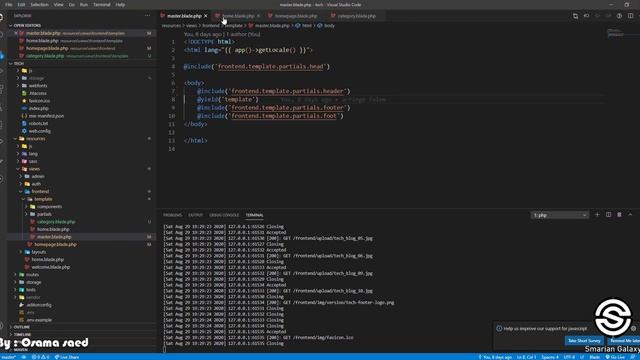Open the Selection menu

(40, 4)
